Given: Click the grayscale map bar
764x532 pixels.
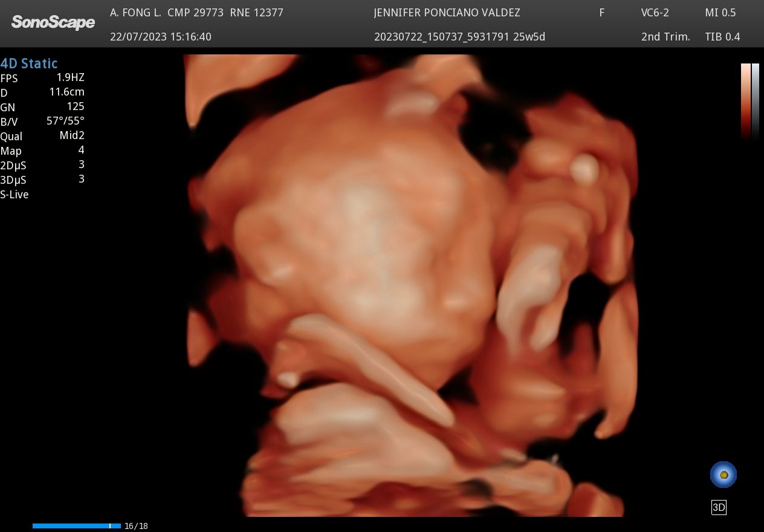Looking at the screenshot, I should (755, 100).
